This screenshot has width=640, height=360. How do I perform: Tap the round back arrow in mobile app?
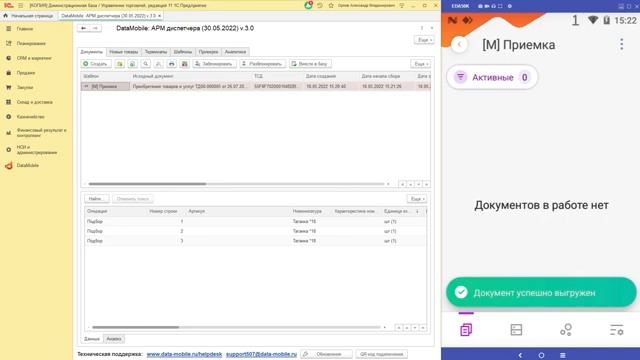460,44
